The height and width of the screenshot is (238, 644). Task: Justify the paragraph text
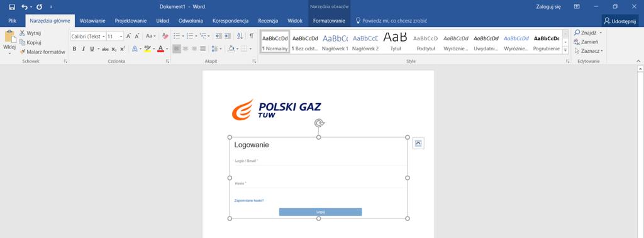pos(203,49)
